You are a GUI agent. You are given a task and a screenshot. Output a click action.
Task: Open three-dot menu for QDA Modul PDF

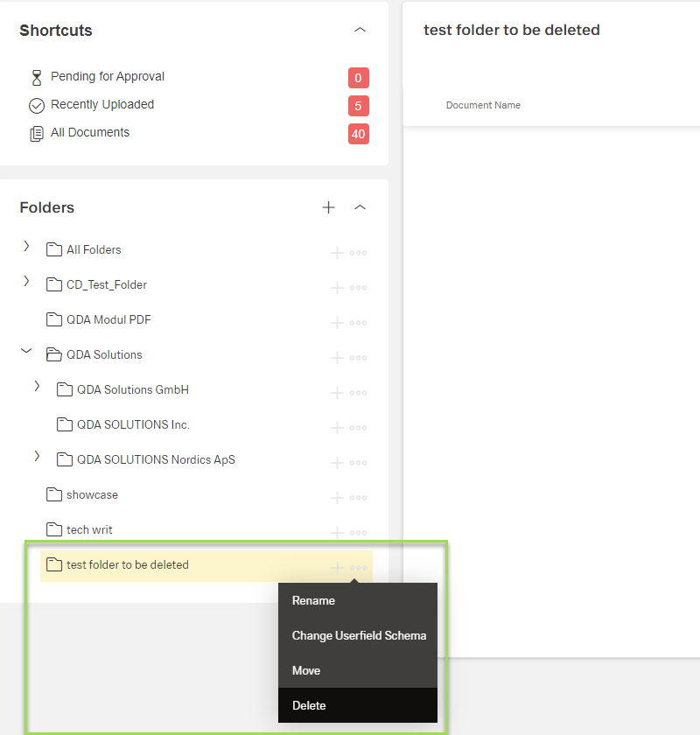(x=358, y=323)
